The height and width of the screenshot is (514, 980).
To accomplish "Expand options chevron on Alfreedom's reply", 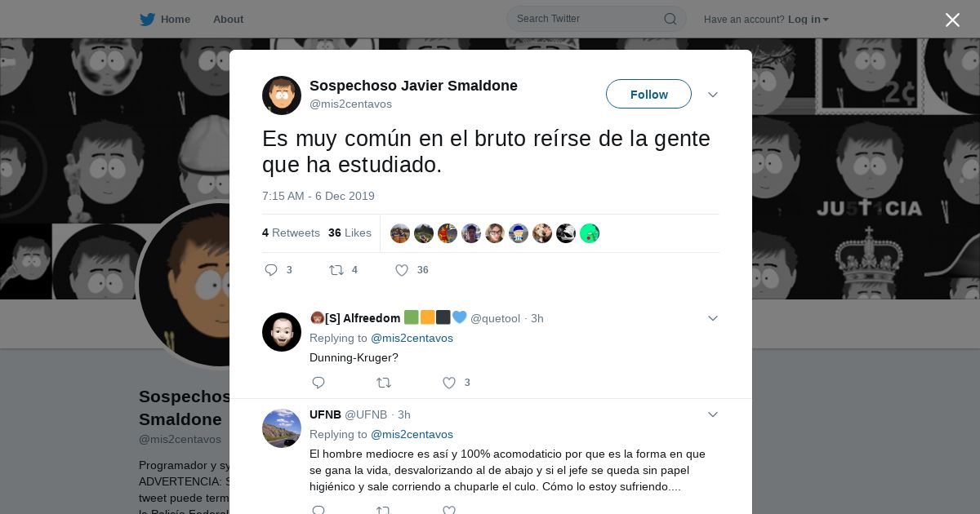I will click(x=713, y=318).
